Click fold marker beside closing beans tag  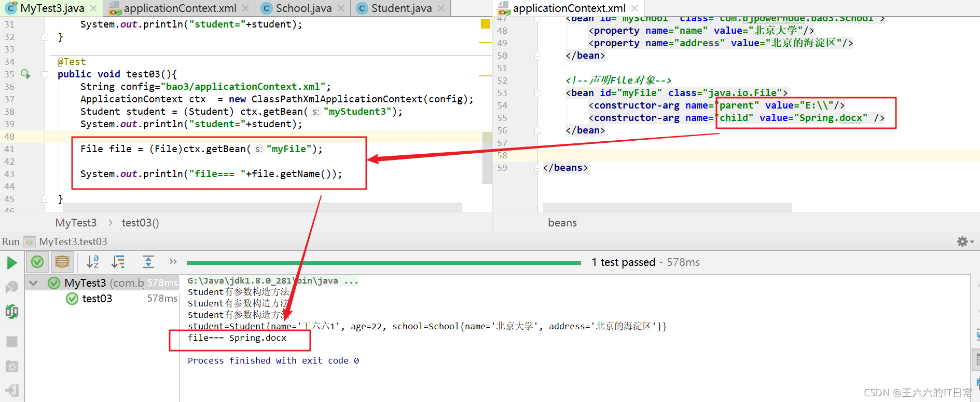coord(538,168)
